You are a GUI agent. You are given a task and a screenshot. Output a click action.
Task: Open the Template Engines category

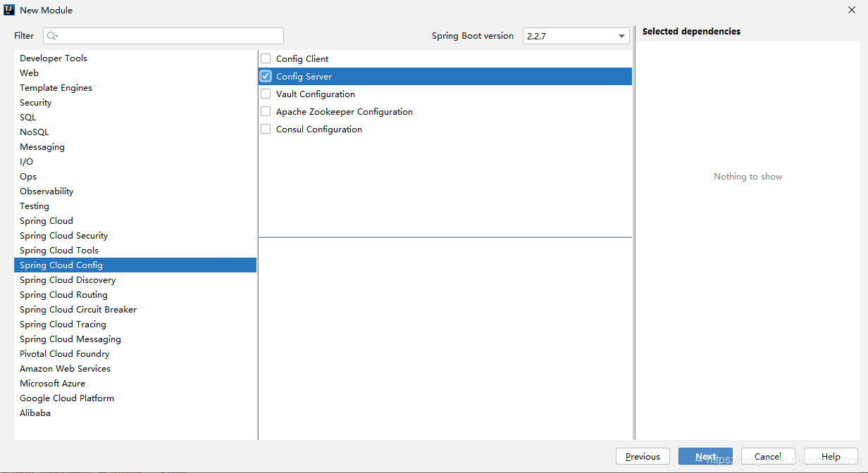135,88
